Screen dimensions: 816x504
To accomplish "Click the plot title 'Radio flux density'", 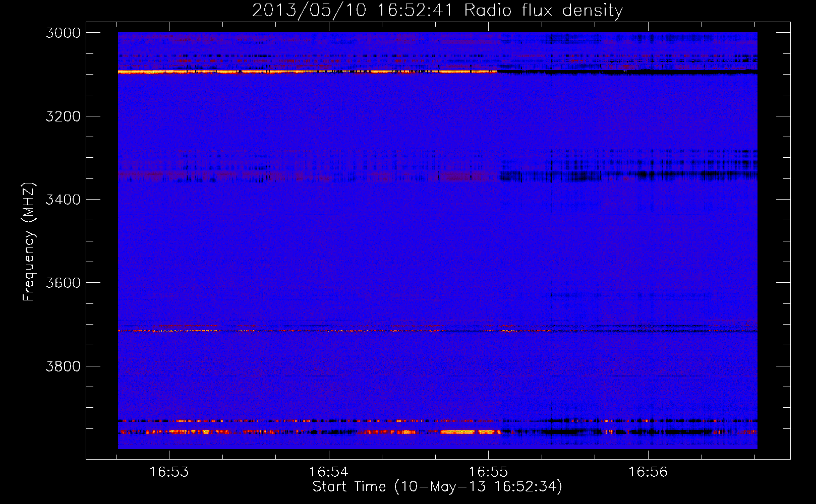I will point(543,10).
